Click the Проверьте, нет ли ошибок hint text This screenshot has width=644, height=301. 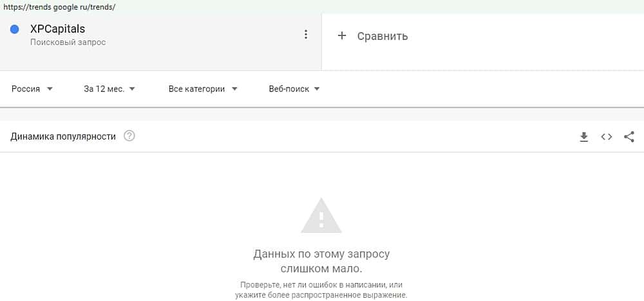tap(321, 289)
